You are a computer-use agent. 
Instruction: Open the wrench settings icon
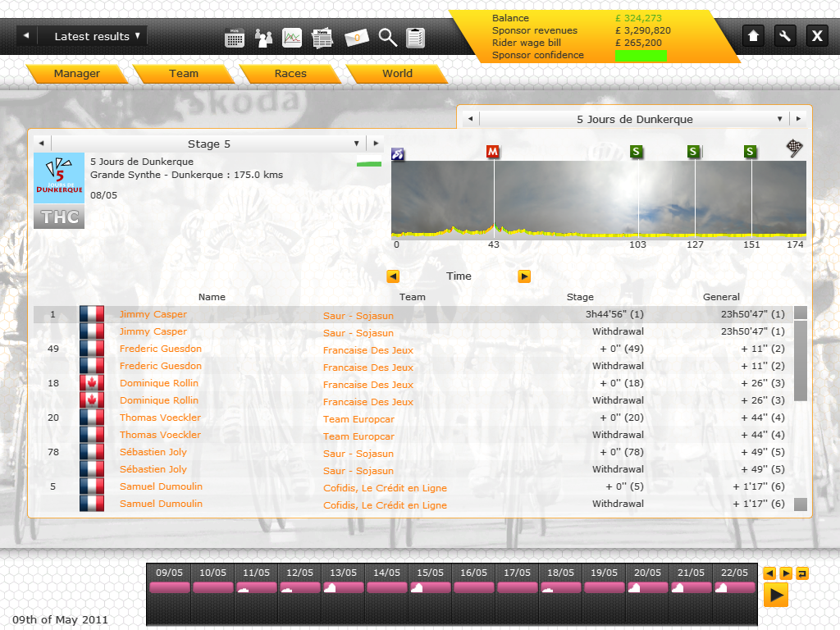(785, 36)
